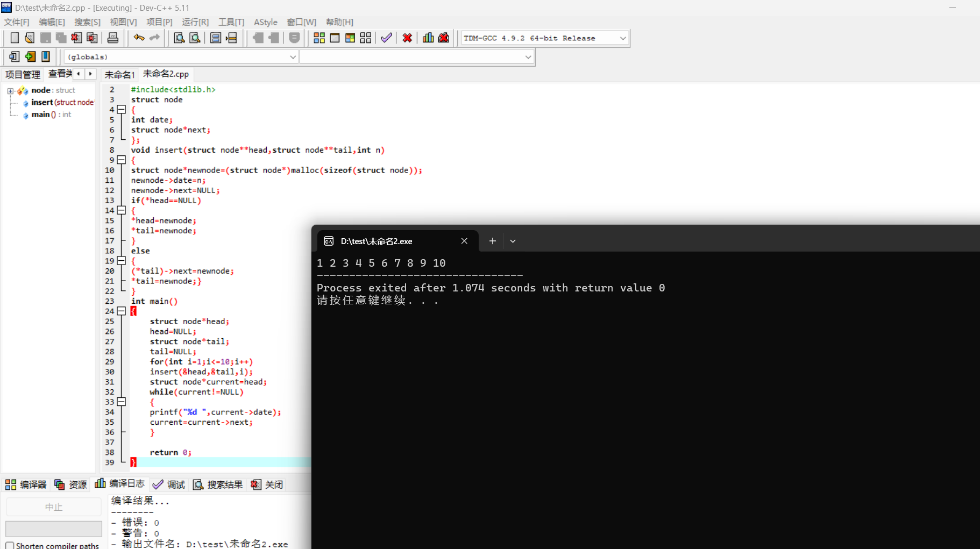This screenshot has height=549, width=980.
Task: Click the 中止 abort button
Action: [x=54, y=507]
